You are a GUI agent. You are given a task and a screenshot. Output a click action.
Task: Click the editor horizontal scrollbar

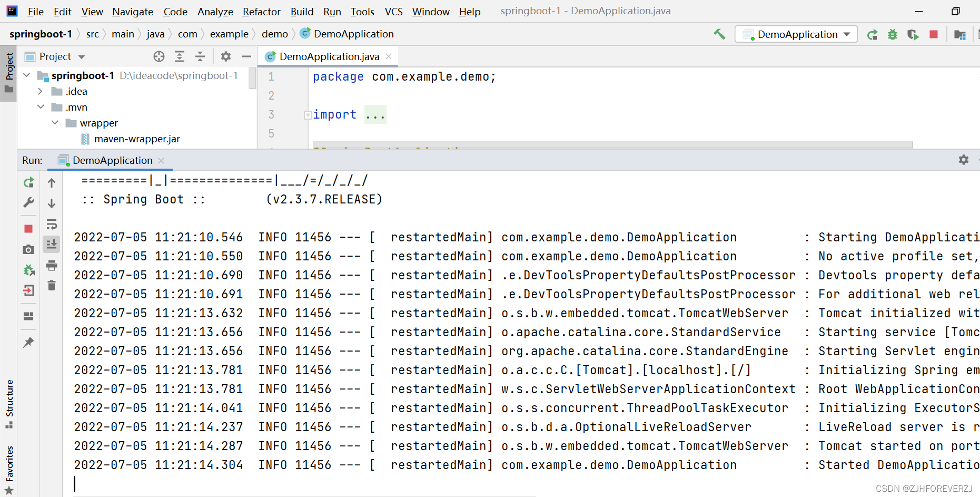point(612,144)
